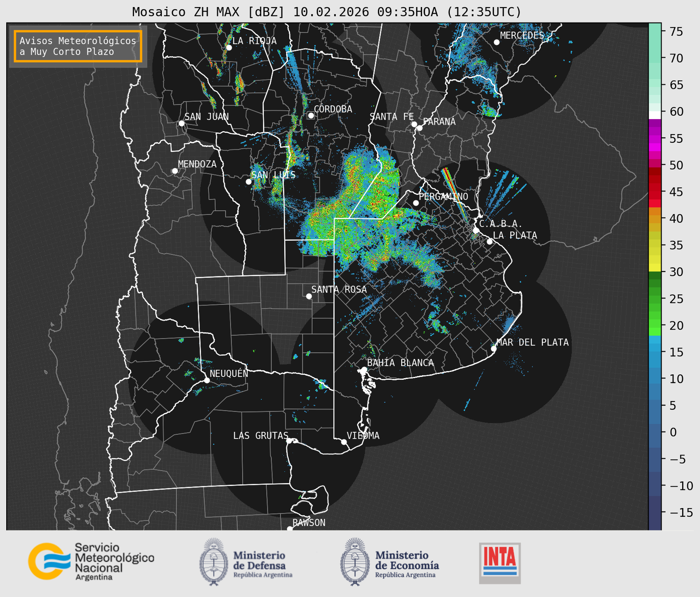Click the 45 dBZ red colorbar band
The height and width of the screenshot is (597, 700).
tap(654, 192)
